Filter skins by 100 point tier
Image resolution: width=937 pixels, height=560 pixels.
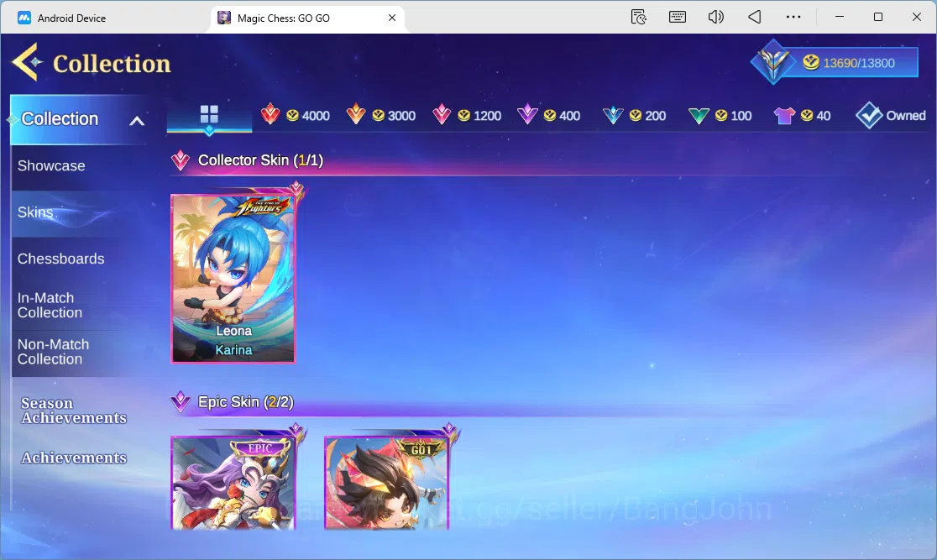720,115
